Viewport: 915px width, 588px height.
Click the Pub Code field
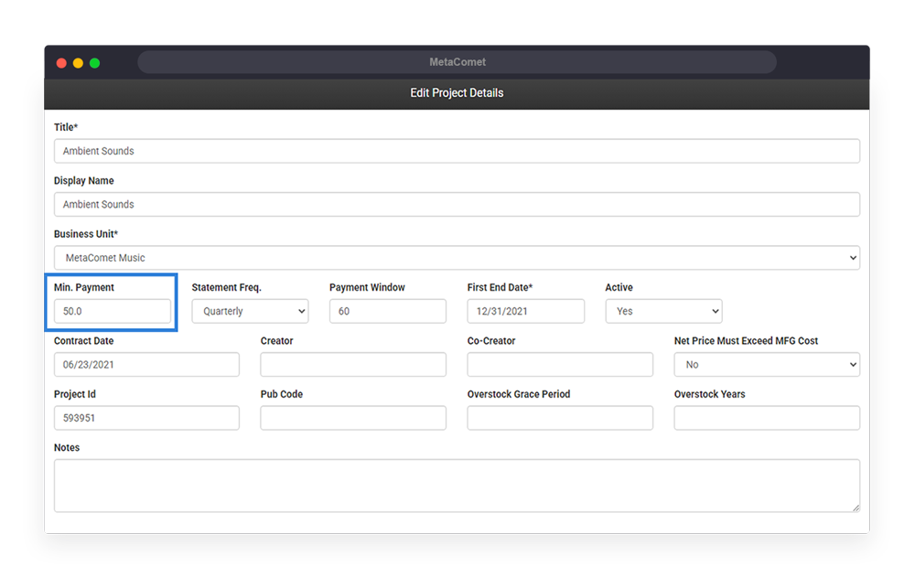(353, 418)
